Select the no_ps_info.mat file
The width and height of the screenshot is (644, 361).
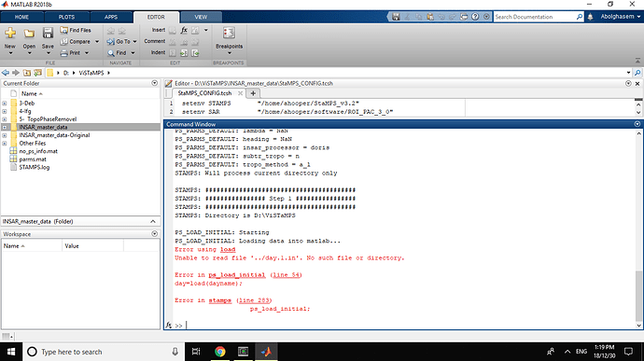click(38, 151)
